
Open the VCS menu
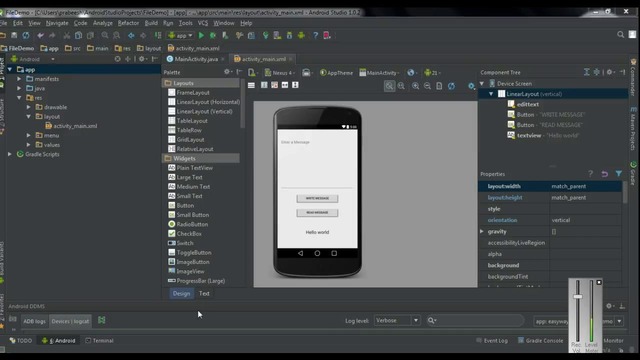[x=203, y=23]
